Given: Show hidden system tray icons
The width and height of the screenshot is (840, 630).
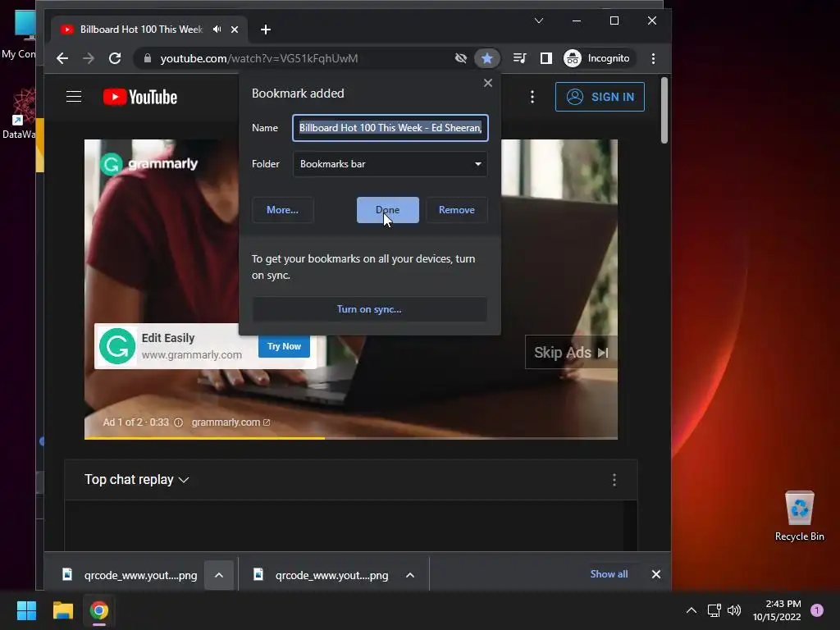Looking at the screenshot, I should [x=692, y=610].
